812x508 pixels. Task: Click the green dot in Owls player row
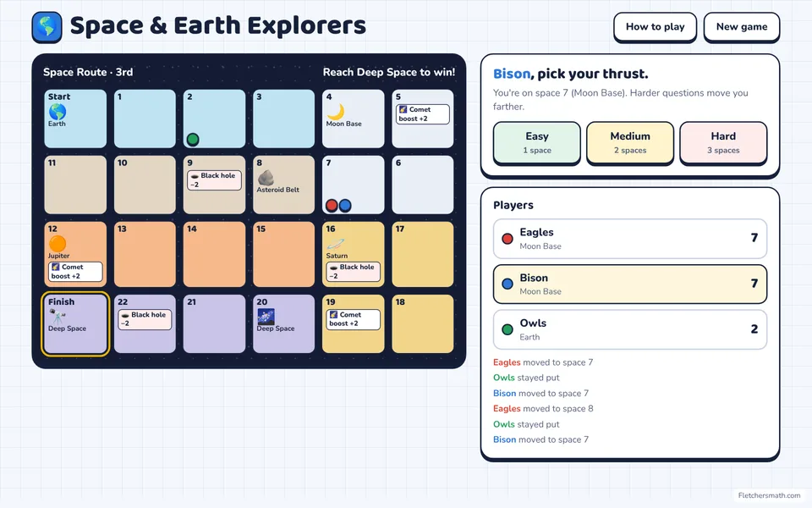click(x=507, y=329)
